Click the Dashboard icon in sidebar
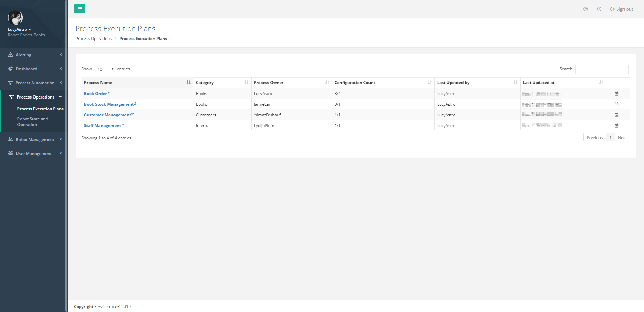644x312 pixels. (x=10, y=69)
